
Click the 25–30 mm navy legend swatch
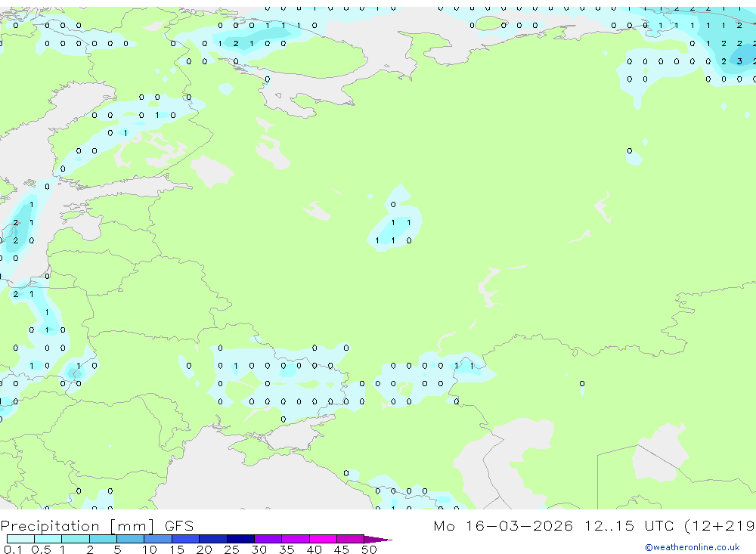point(240,539)
